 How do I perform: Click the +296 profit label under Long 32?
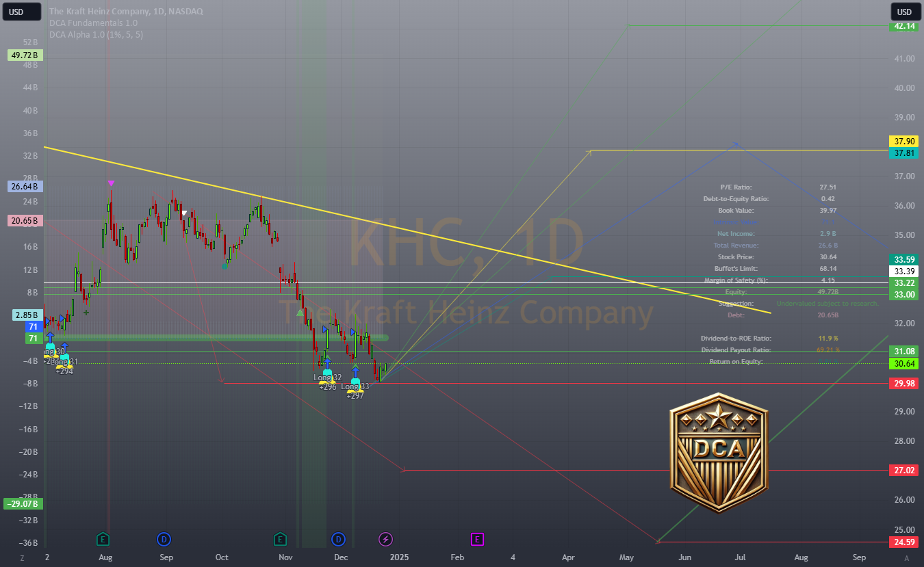(327, 386)
